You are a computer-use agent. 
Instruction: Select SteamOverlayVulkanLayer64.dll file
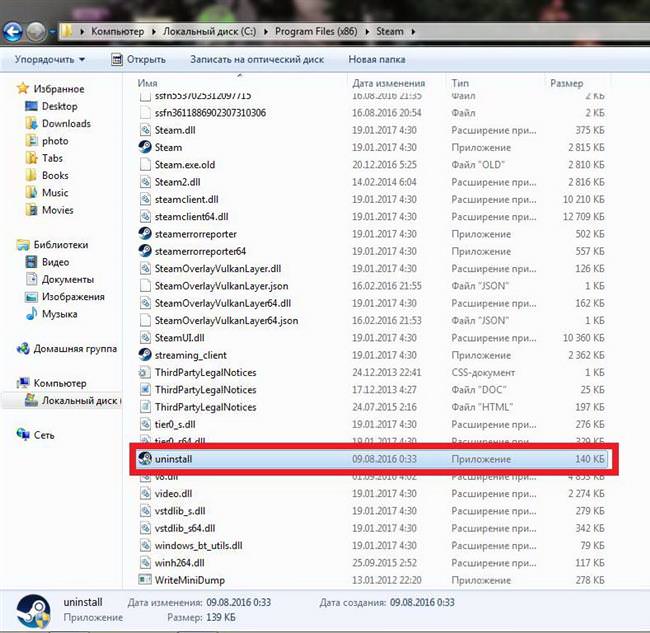(371, 303)
